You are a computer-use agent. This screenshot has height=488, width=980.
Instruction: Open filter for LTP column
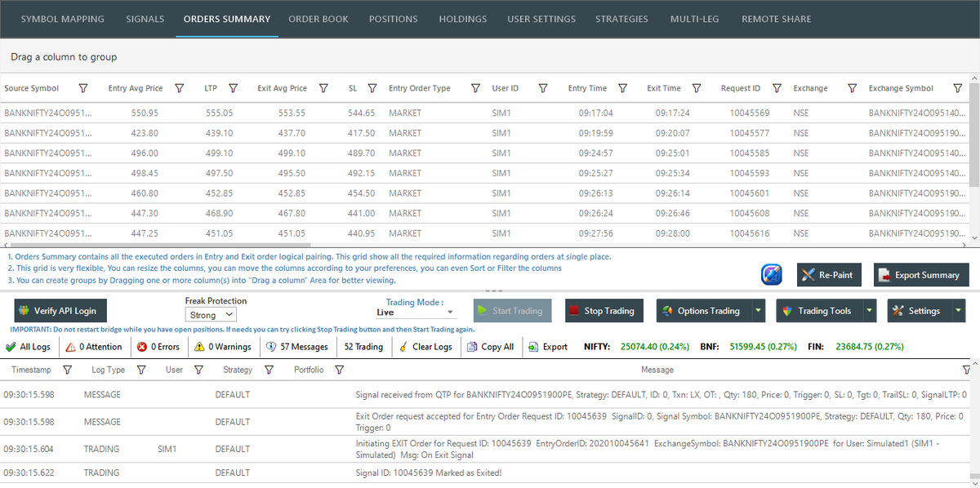click(233, 88)
